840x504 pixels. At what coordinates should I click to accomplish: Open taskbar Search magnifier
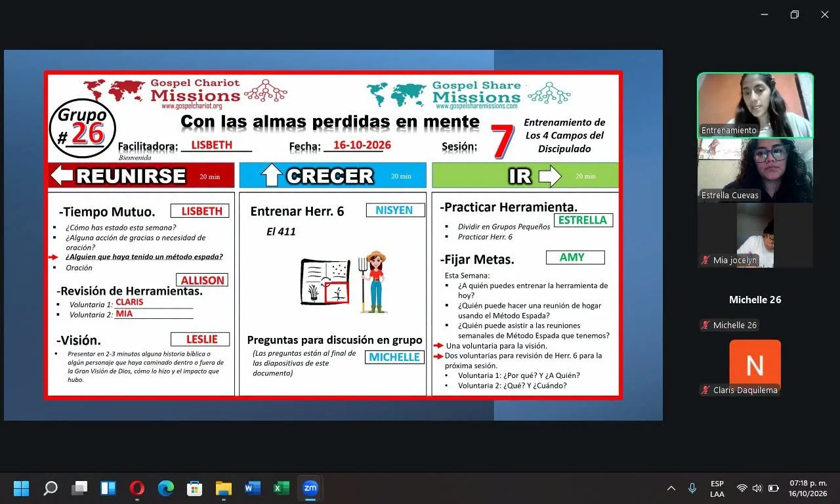pyautogui.click(x=51, y=488)
